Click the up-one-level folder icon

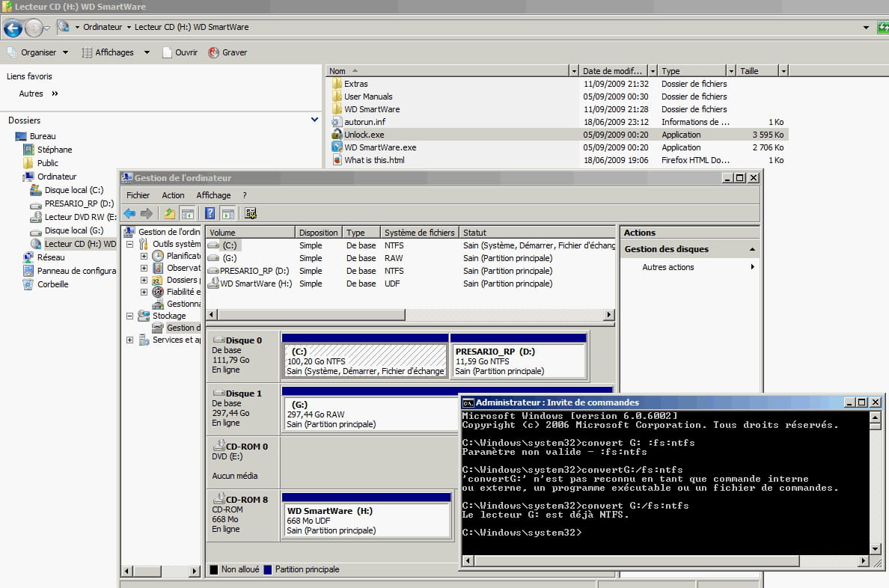coord(170,213)
